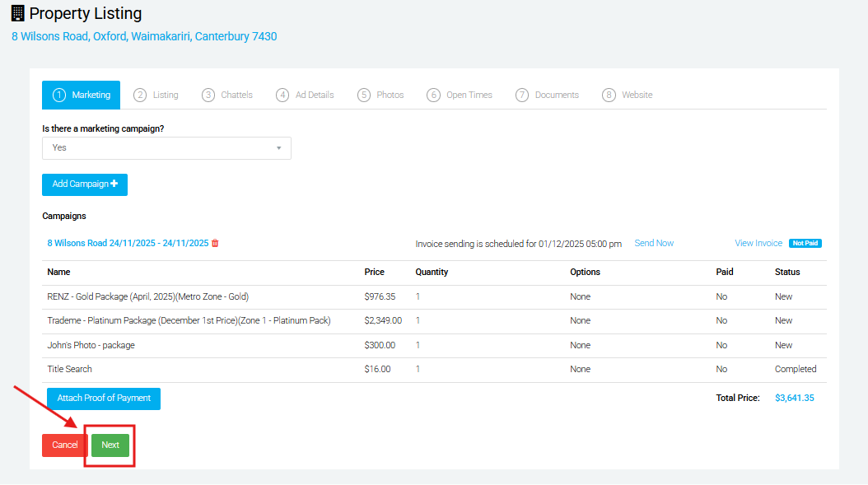Switch to the Listing tab
This screenshot has width=868, height=485.
[156, 96]
